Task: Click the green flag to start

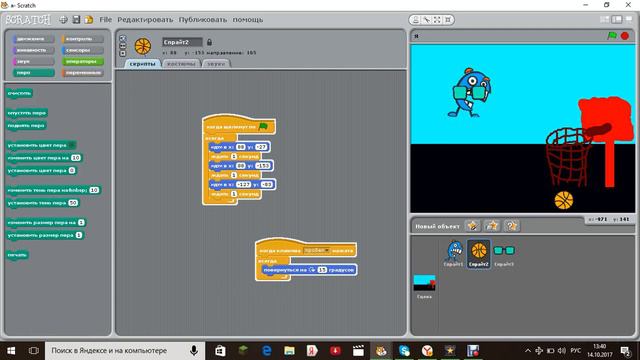Action: pos(612,36)
